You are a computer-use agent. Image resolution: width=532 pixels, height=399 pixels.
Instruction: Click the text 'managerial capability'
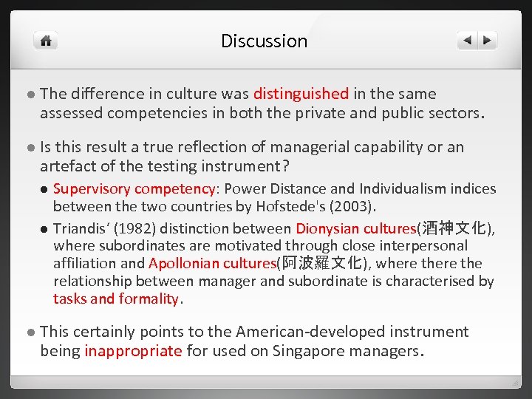coord(347,148)
